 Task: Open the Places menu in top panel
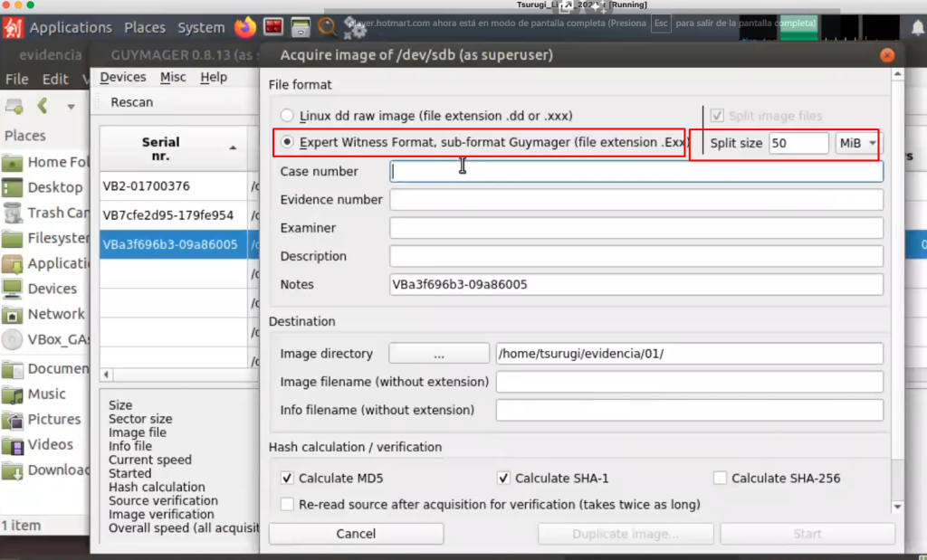point(145,28)
